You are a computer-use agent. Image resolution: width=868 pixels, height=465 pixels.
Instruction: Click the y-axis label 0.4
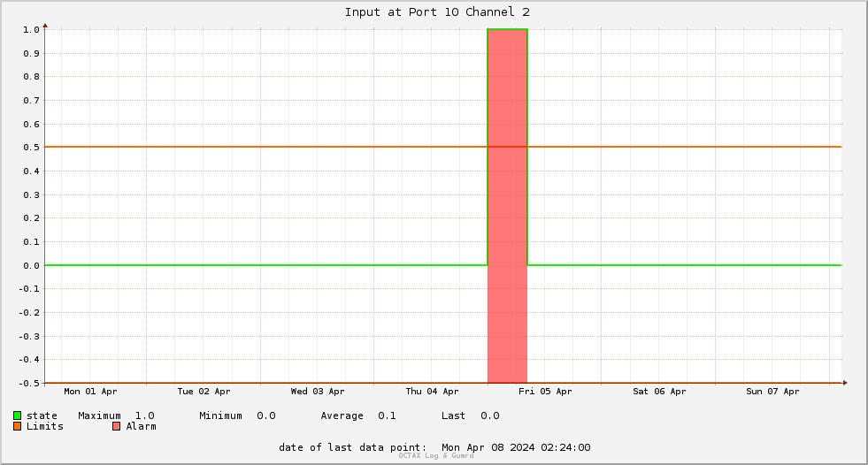31,172
